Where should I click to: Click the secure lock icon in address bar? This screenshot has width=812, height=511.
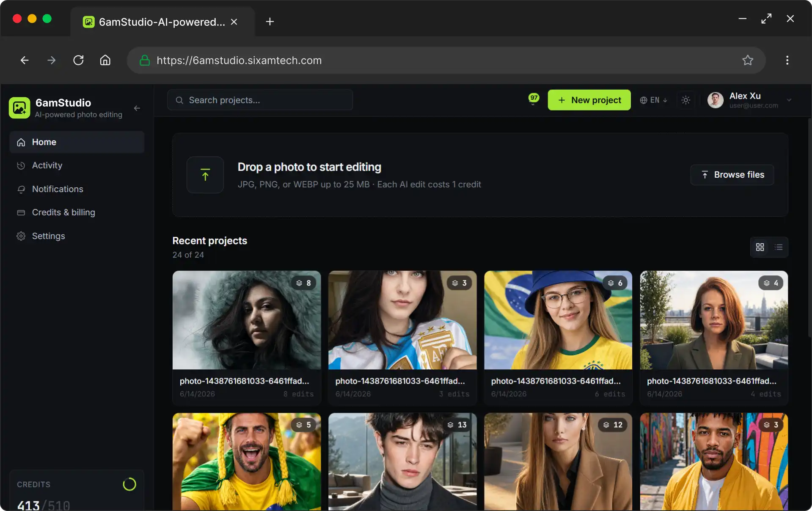[x=145, y=60]
